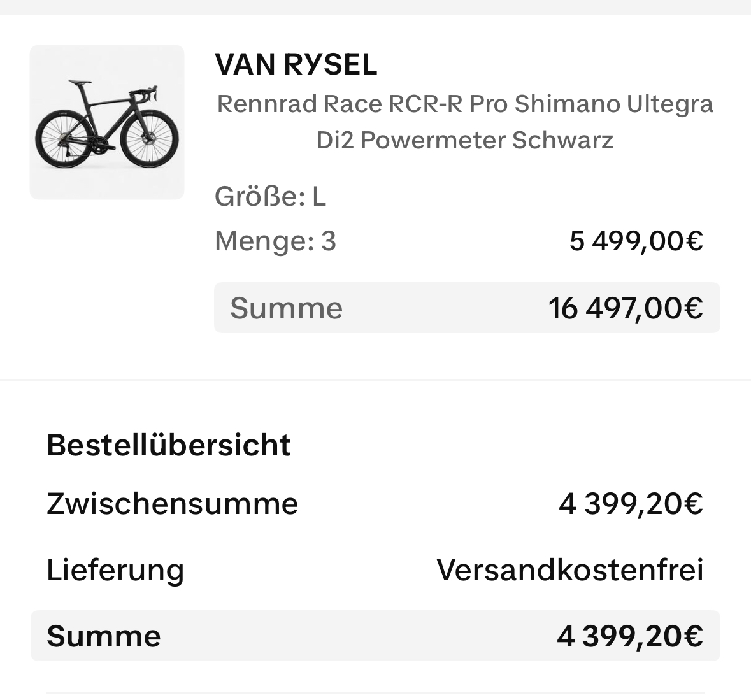
Task: Click the divider line above Bestellübersicht
Action: click(375, 380)
